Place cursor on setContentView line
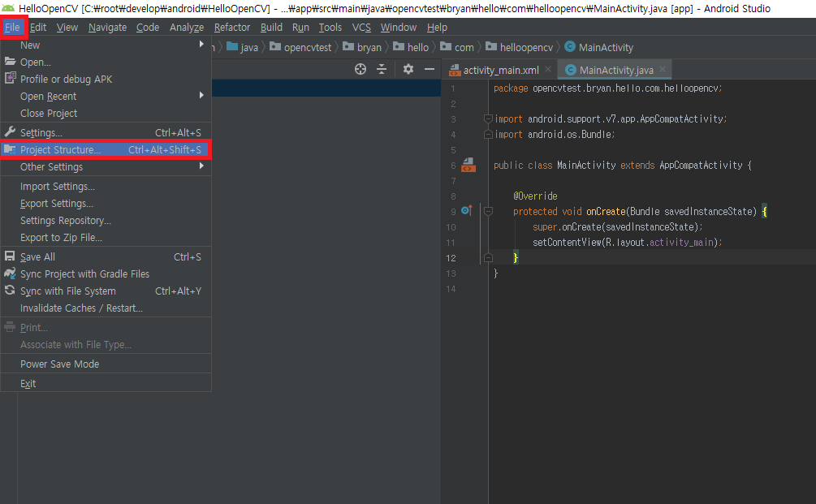This screenshot has width=816, height=504. click(x=627, y=243)
